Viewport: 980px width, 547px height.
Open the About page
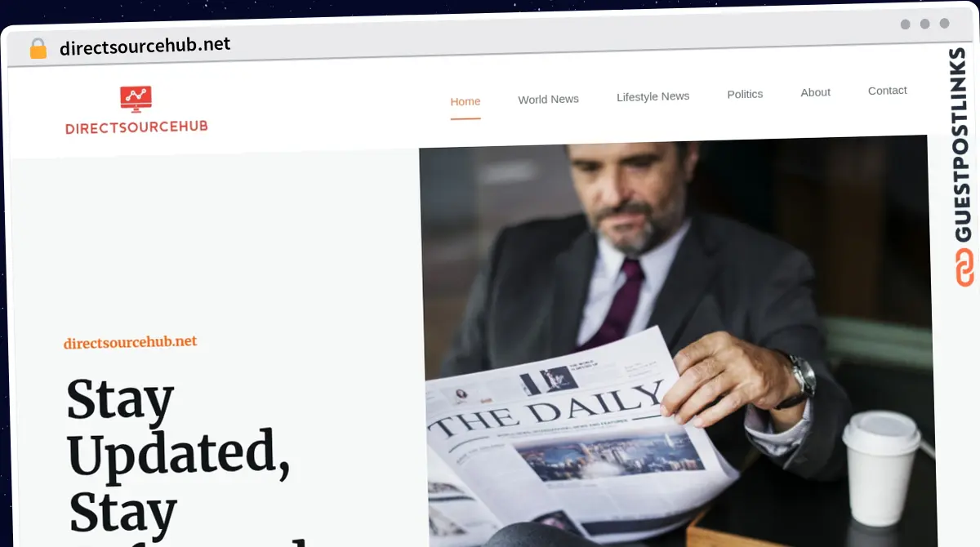click(x=815, y=92)
